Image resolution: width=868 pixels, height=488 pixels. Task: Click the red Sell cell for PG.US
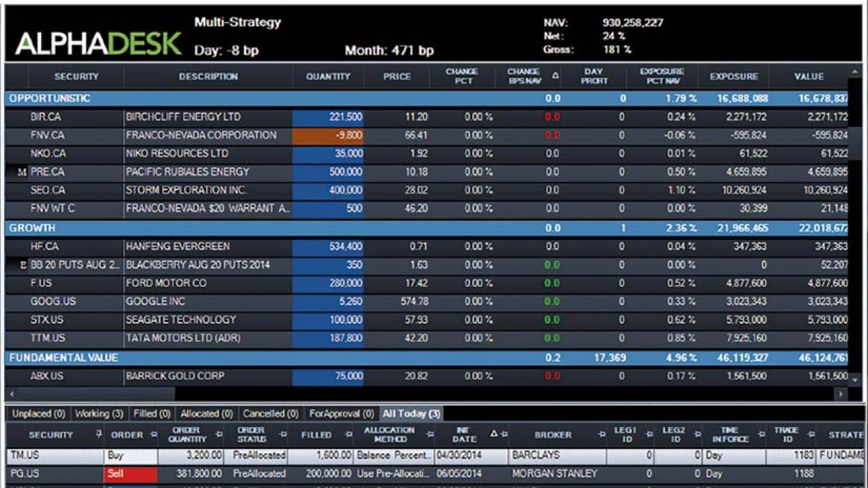tap(131, 473)
